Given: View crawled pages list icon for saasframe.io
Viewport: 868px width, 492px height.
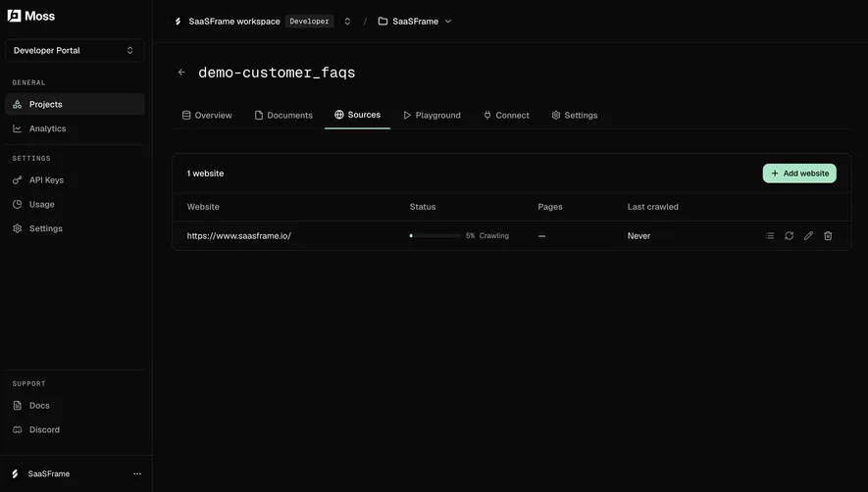Looking at the screenshot, I should 770,236.
